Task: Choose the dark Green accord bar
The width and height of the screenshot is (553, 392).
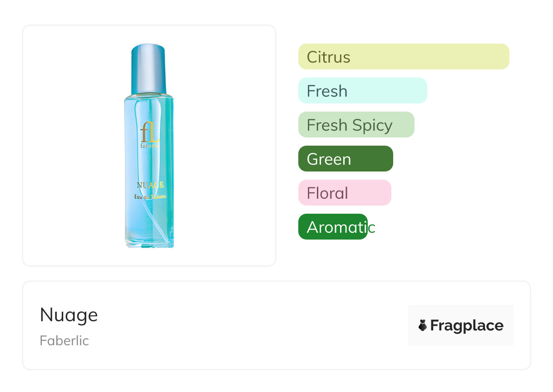Action: pos(345,159)
